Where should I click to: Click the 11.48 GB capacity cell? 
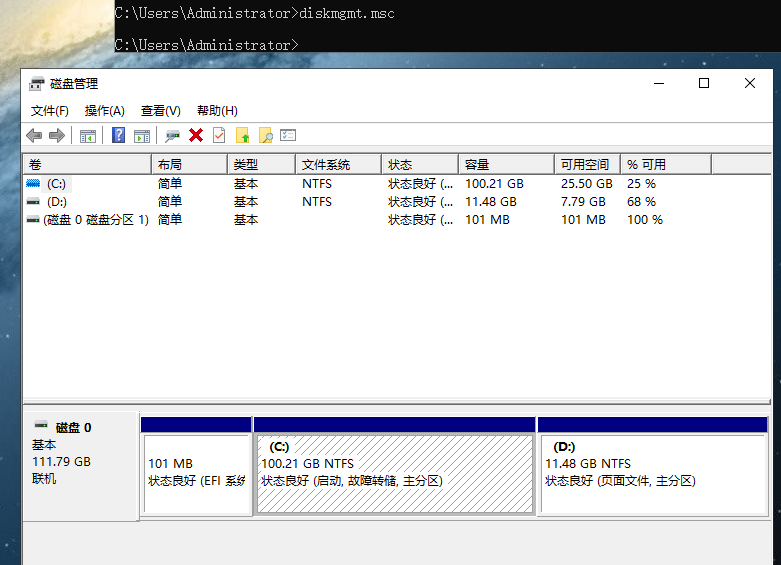pyautogui.click(x=491, y=202)
